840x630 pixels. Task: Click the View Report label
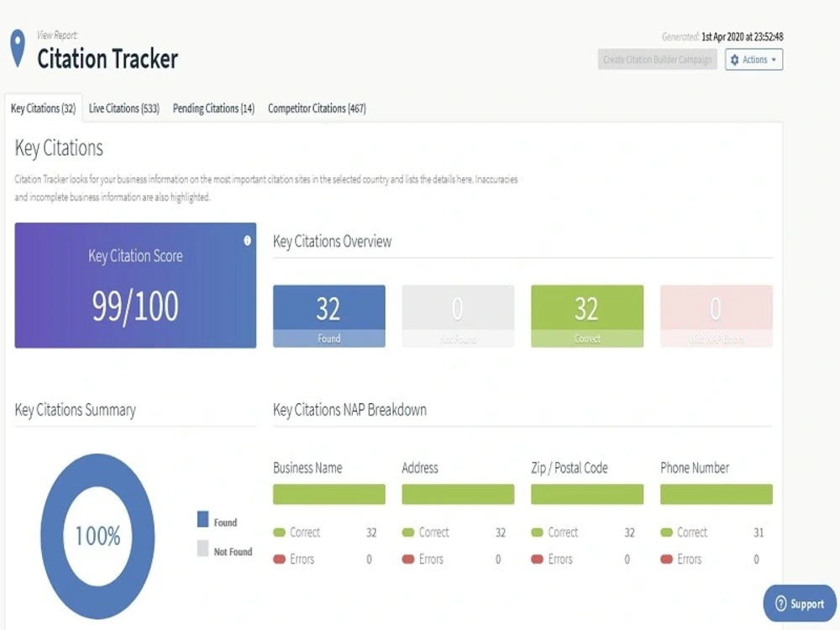(x=57, y=35)
